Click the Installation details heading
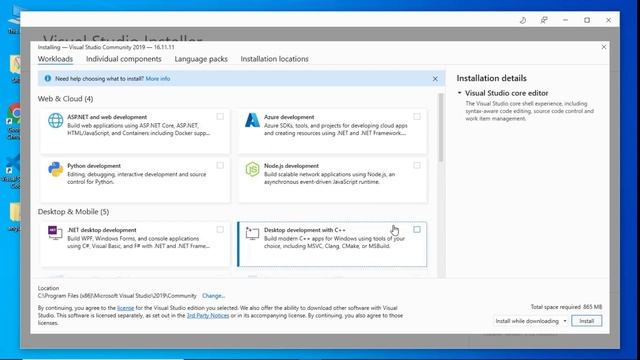 [x=491, y=78]
